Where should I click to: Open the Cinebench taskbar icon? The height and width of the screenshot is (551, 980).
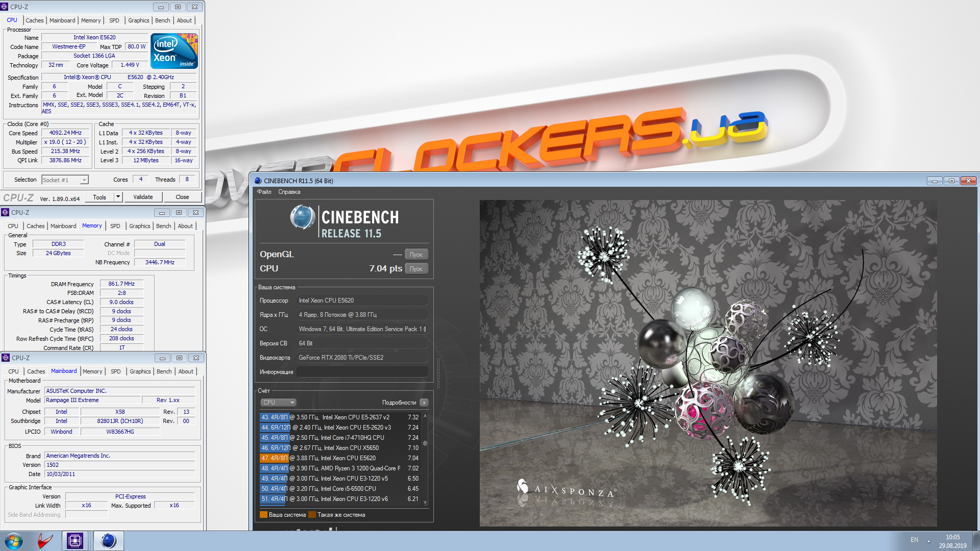(108, 541)
